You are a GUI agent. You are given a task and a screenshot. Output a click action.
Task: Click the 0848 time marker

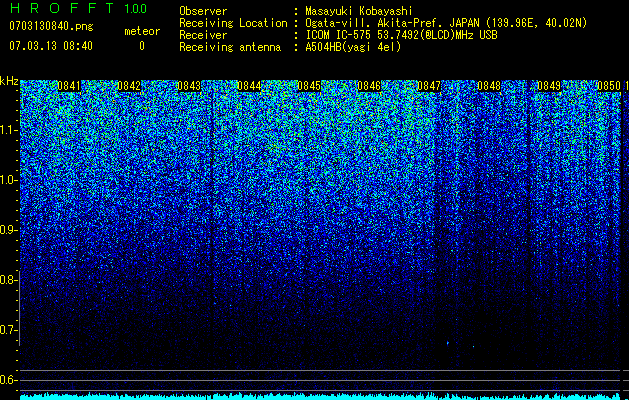pyautogui.click(x=489, y=86)
